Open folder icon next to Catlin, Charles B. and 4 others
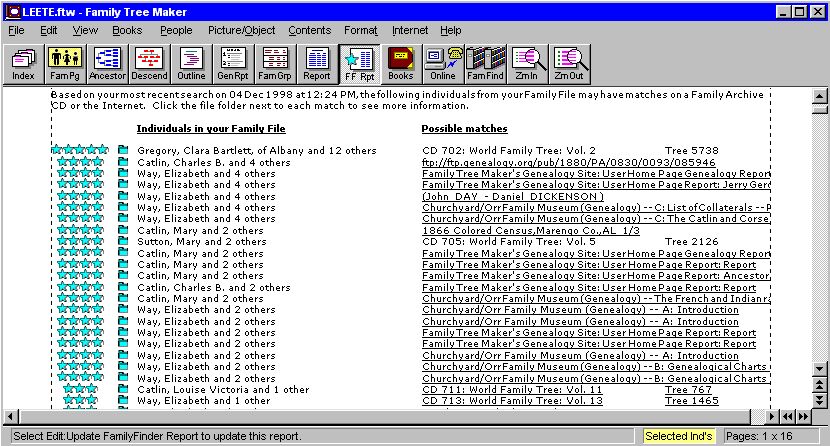 [123, 162]
